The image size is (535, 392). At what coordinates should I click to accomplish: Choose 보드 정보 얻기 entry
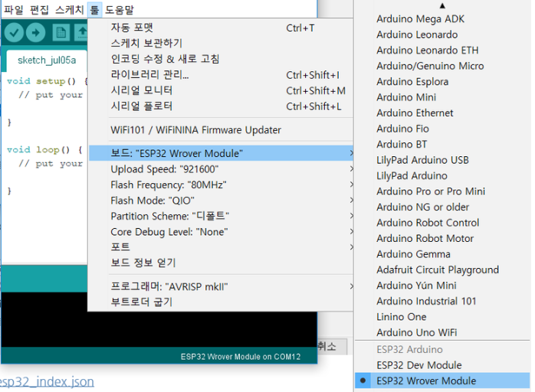[x=221, y=263]
